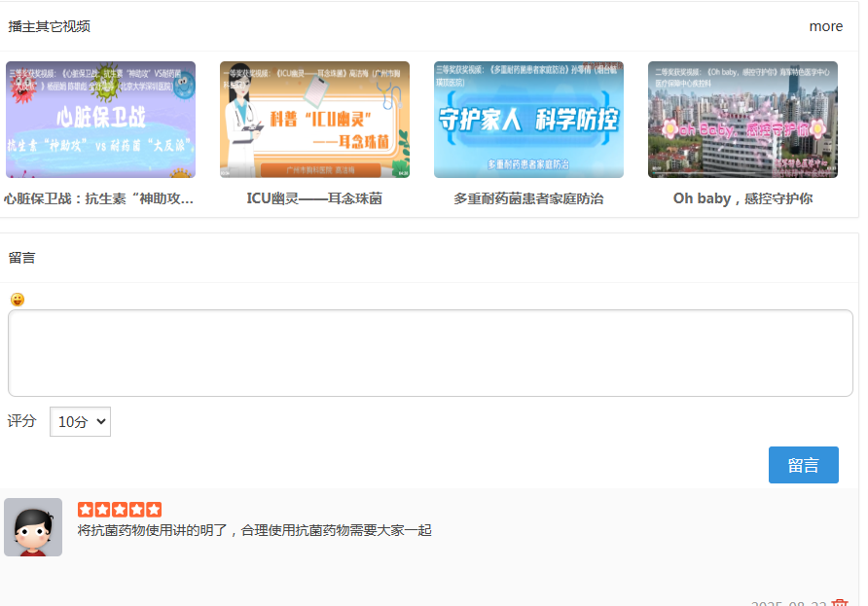Screen dimensions: 868x606
Task: Click 'more' to see other videos
Action: coord(825,26)
